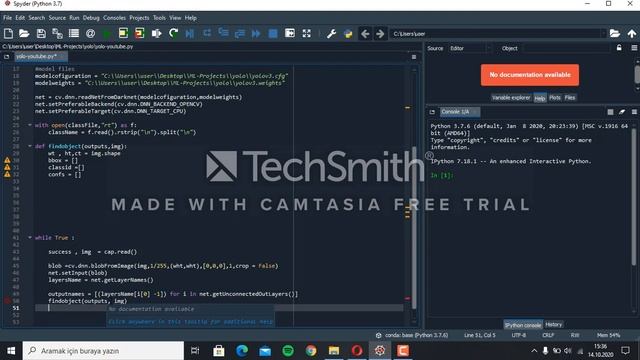The height and width of the screenshot is (360, 640).
Task: Open the outline list toolbar icon
Action: 74,33
